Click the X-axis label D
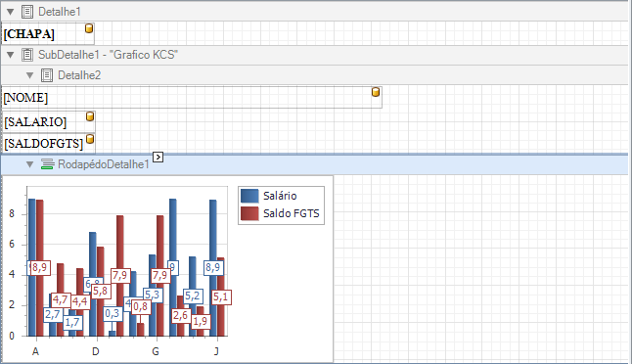Viewport: 632px width, 364px height. (x=96, y=351)
